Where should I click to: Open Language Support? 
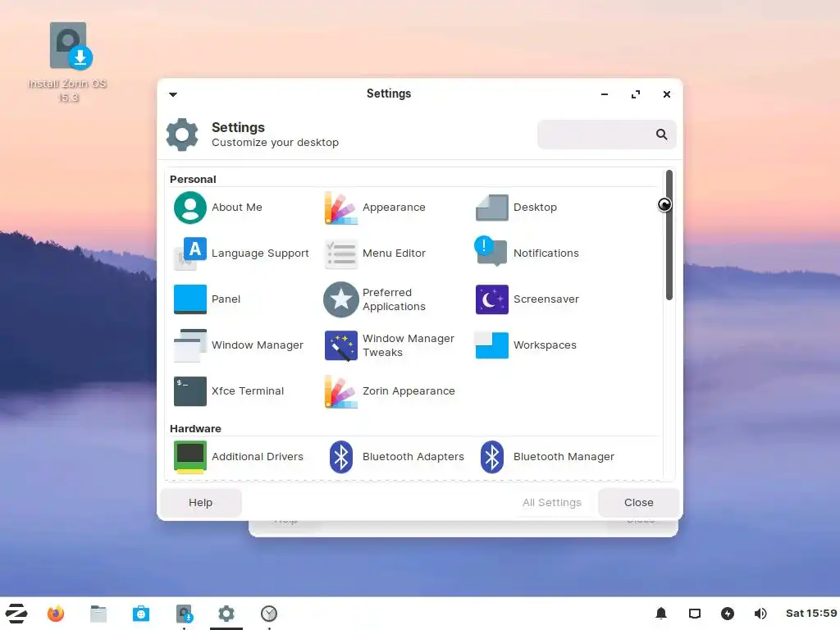tap(241, 253)
